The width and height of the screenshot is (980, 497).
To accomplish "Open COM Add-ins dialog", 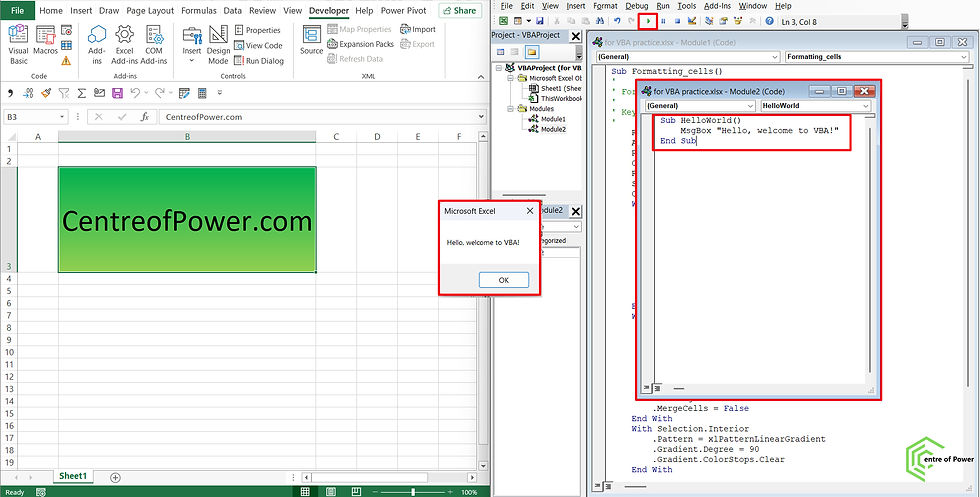I will [154, 45].
